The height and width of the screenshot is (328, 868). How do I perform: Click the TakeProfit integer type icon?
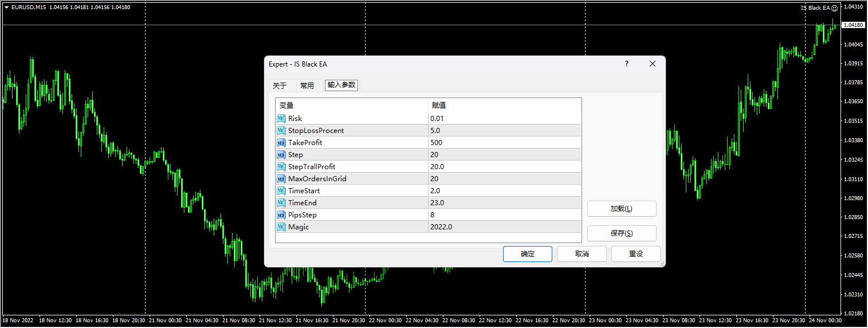coord(281,143)
